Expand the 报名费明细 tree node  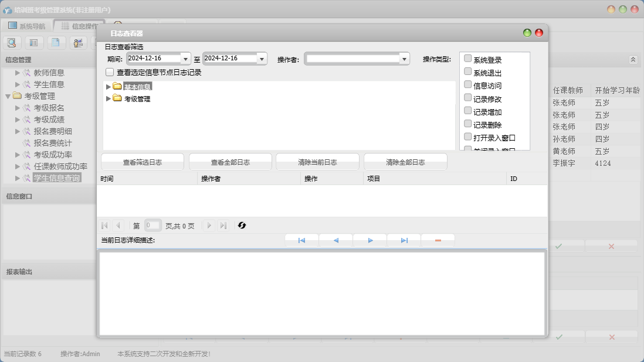coord(17,131)
